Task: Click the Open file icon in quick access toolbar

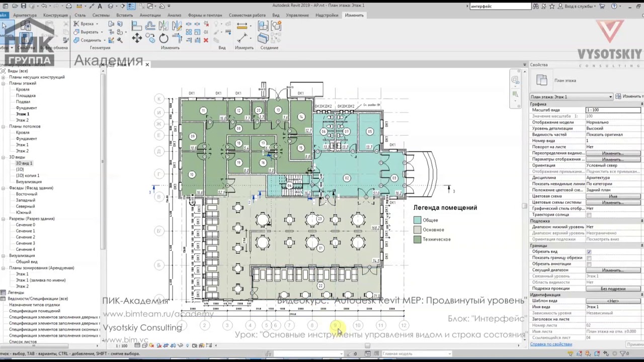Action: pos(15,6)
